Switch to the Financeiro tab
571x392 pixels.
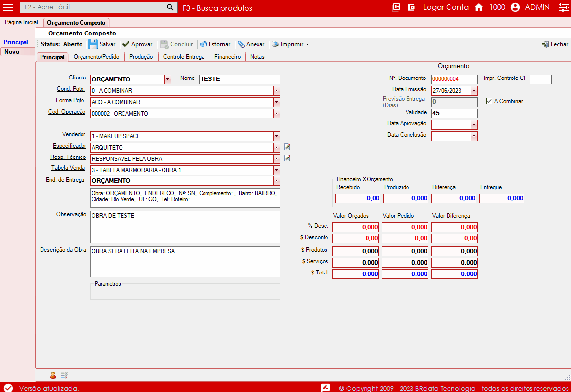[227, 57]
